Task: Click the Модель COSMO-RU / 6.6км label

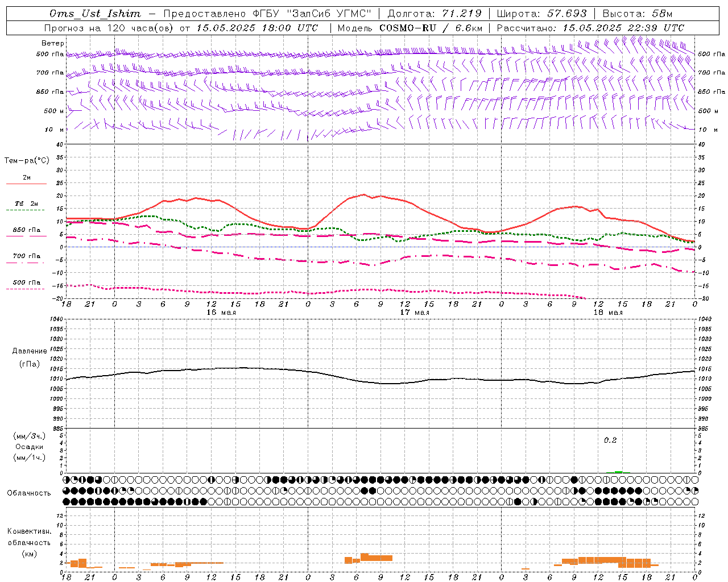Action: coord(410,28)
